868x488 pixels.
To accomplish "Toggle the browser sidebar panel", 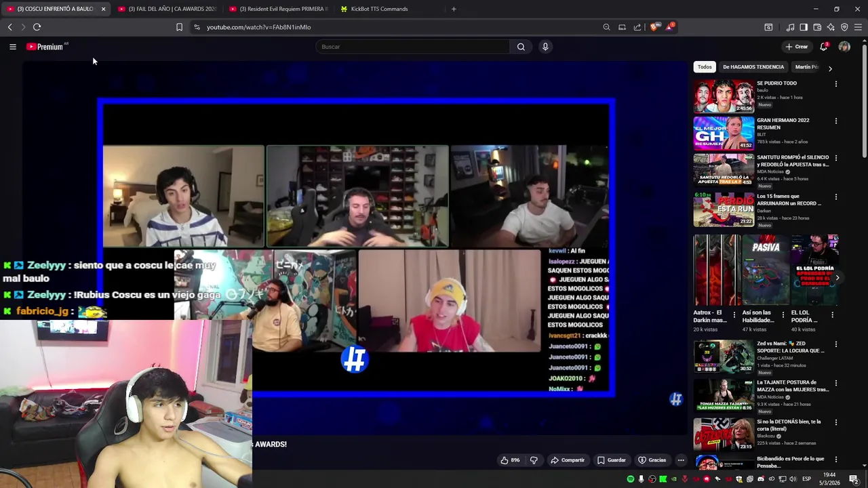I will (804, 27).
